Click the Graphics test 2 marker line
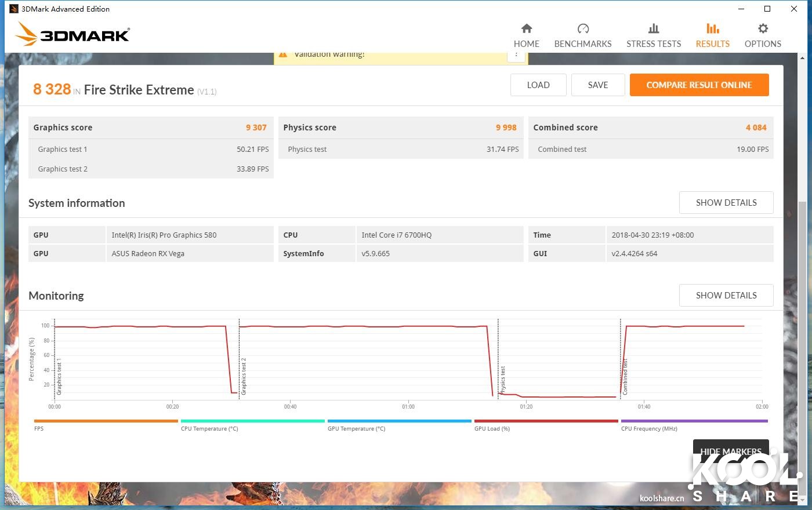Image resolution: width=812 pixels, height=510 pixels. 239,359
